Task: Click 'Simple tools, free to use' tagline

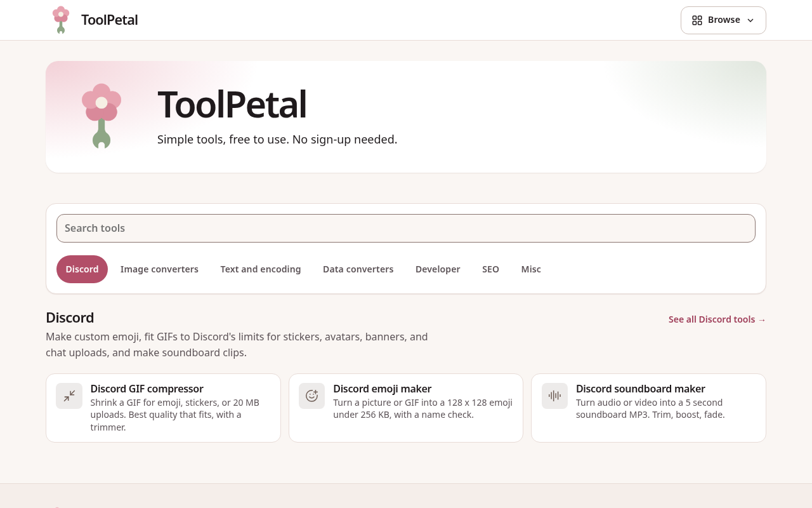Action: pyautogui.click(x=277, y=139)
